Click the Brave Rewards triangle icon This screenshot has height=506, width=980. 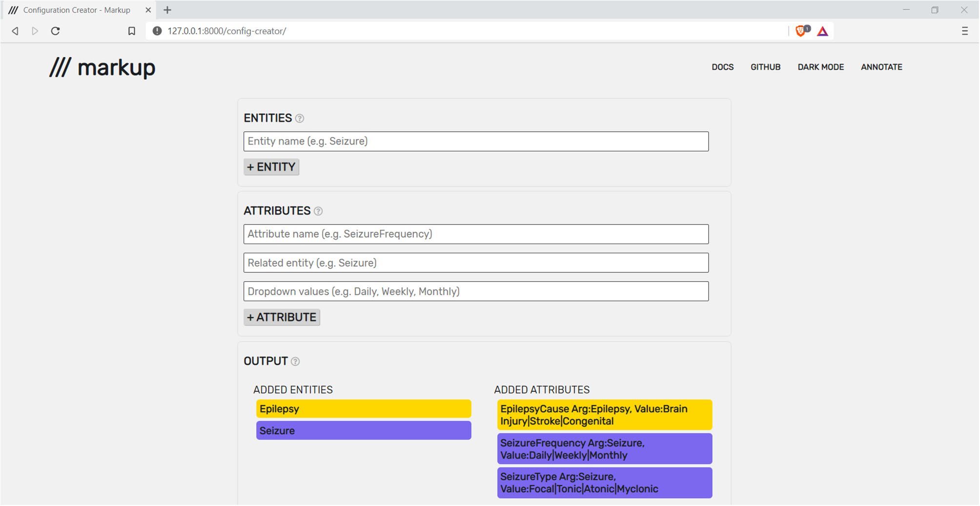(823, 32)
